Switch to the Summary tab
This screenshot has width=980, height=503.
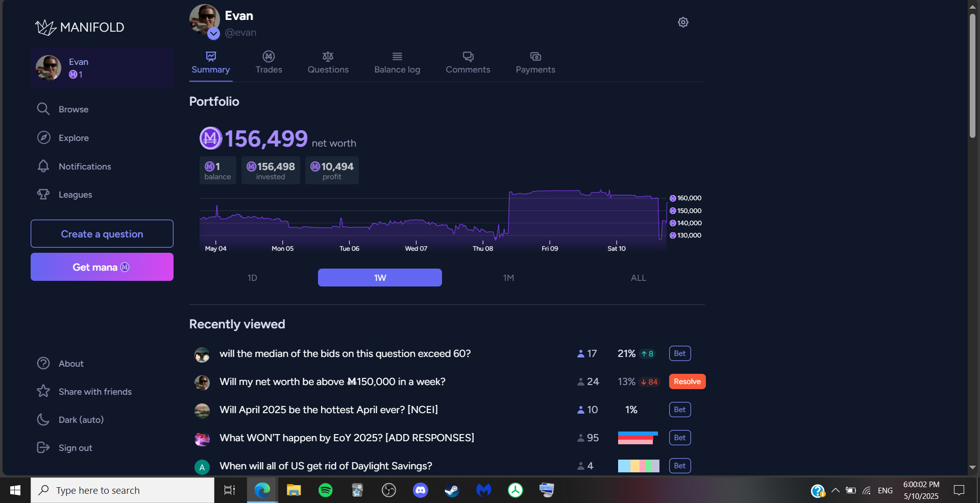(x=211, y=63)
